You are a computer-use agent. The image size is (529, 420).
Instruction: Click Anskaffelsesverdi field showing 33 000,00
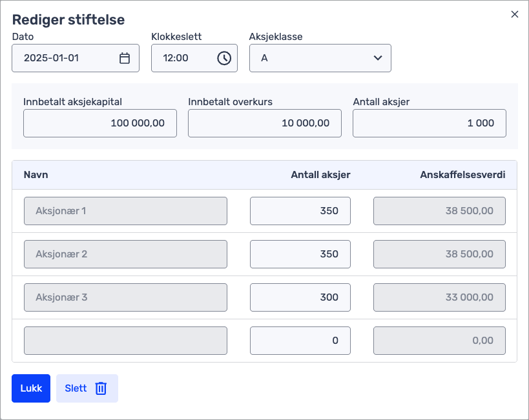(x=439, y=297)
